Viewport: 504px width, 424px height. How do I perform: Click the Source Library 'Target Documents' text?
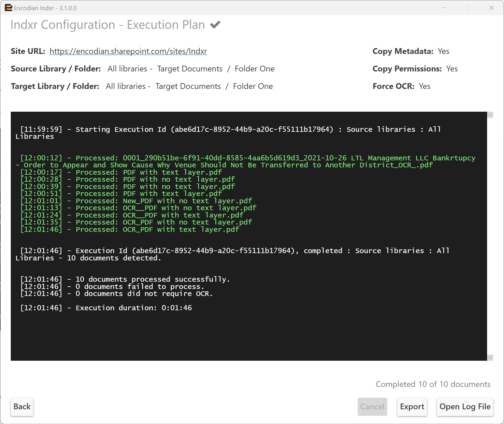point(190,69)
